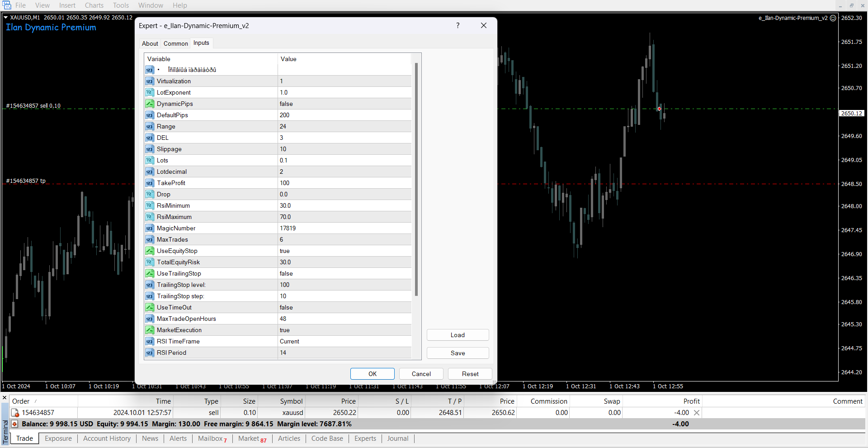
Task: Select the TakeProfit value field
Action: [344, 183]
